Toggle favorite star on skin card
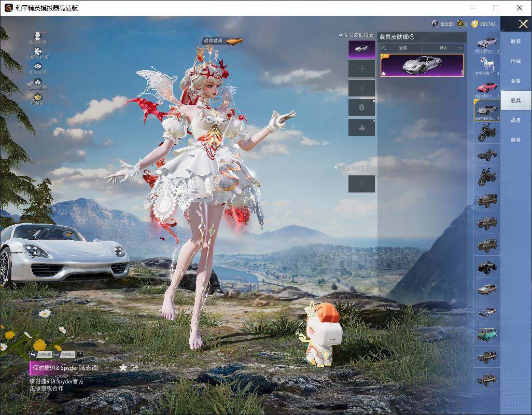The image size is (532, 415). [x=383, y=73]
